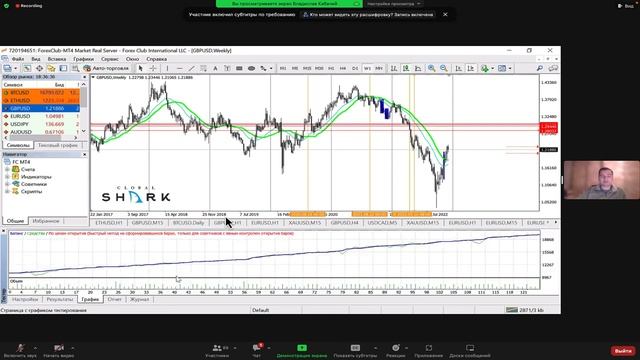Open Zoom Участники panel
Viewport: 640px width, 360px height.
coord(217,351)
